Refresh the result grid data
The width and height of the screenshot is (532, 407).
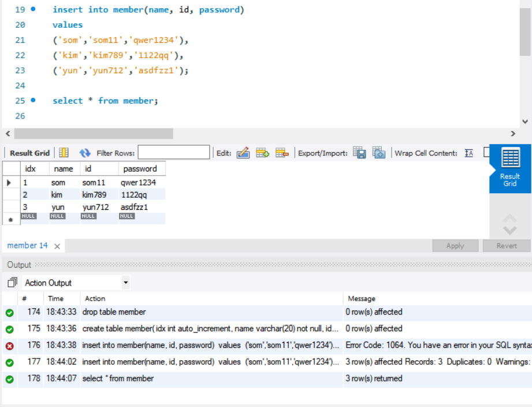click(x=85, y=152)
